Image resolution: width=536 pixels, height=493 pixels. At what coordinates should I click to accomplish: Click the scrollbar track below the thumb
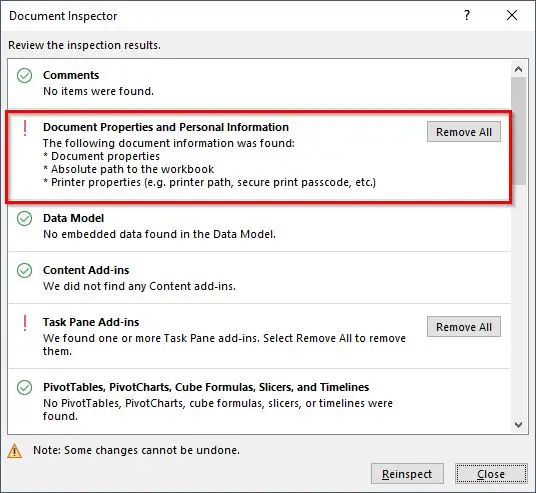pyautogui.click(x=519, y=301)
